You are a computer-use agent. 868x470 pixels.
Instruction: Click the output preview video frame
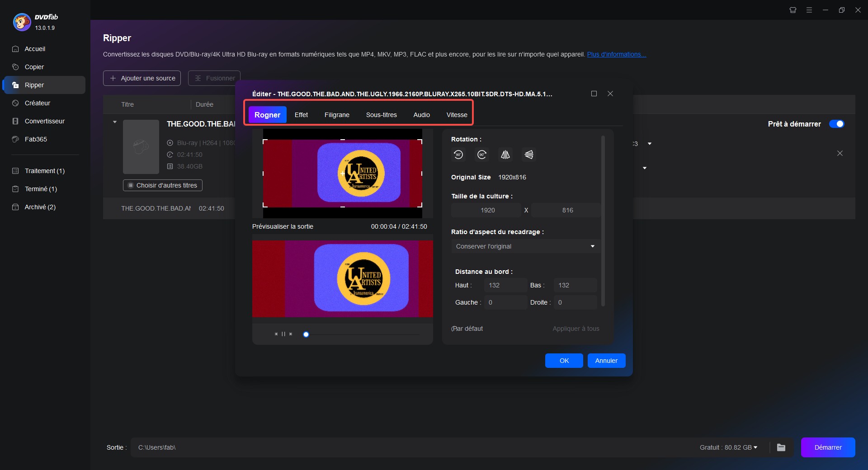pyautogui.click(x=343, y=278)
